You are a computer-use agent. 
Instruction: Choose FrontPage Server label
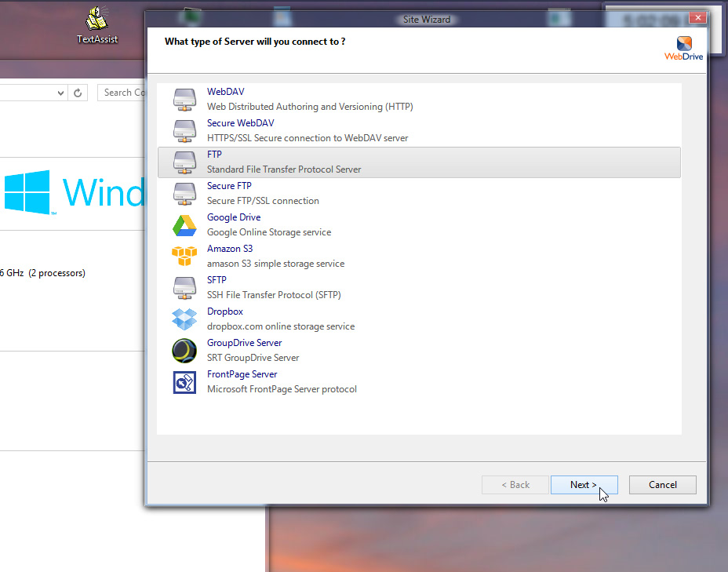(242, 374)
